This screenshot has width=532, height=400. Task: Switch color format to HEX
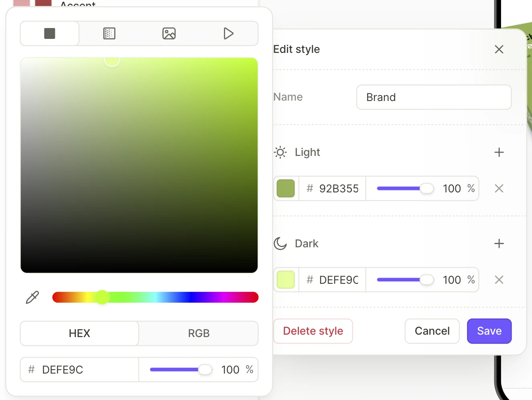[x=79, y=333]
